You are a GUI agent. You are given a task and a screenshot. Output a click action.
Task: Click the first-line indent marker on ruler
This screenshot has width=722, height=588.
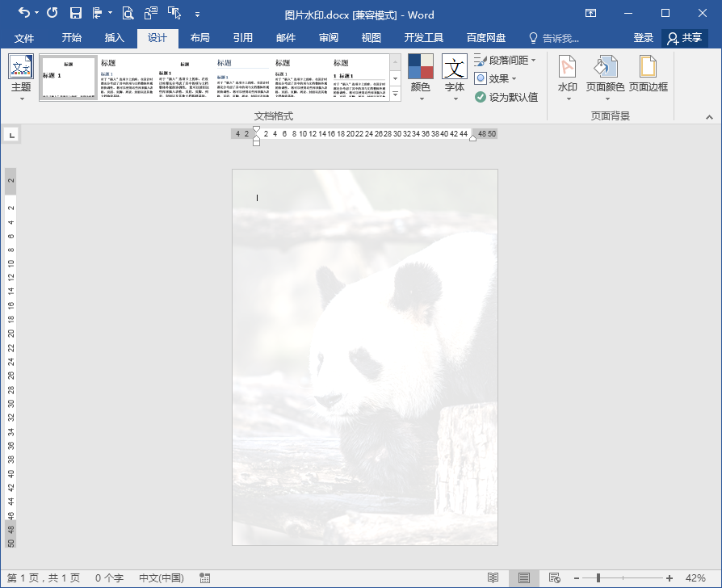point(257,129)
